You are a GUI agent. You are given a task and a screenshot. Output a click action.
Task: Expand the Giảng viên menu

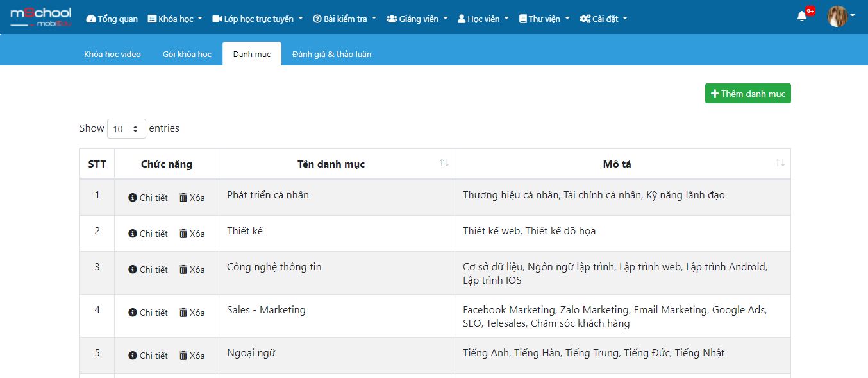click(x=417, y=19)
